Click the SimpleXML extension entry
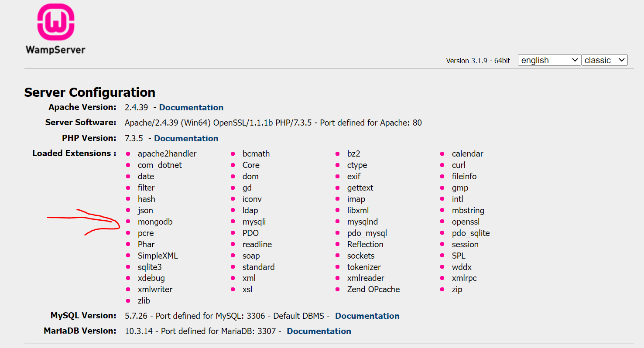The image size is (644, 348). [x=158, y=256]
